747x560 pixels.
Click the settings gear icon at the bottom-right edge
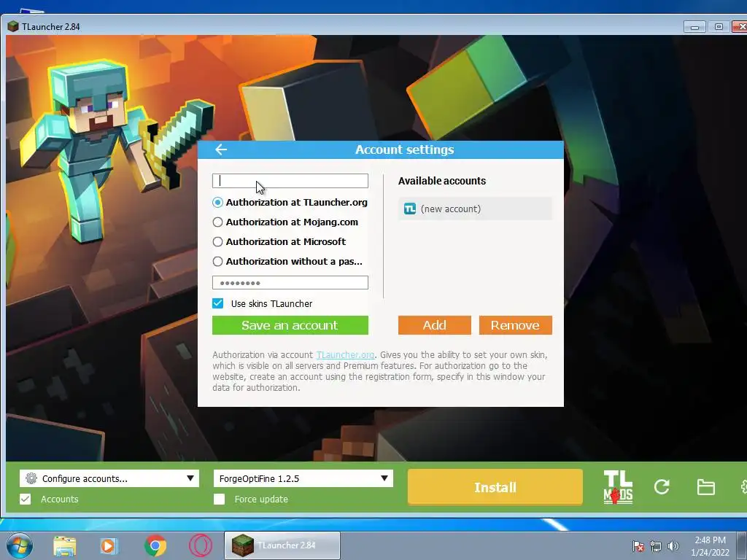[743, 486]
